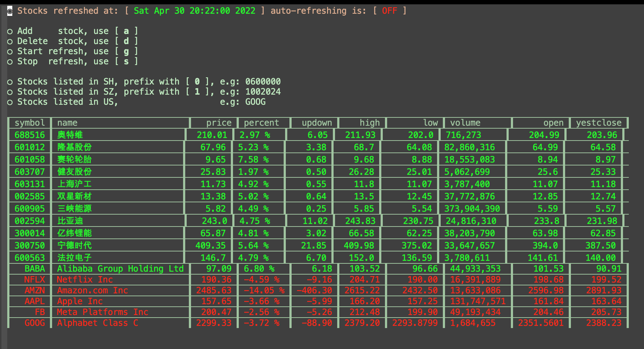Viewport: 644px width, 349px height.
Task: Click the AMZN ticker symbol
Action: [35, 290]
